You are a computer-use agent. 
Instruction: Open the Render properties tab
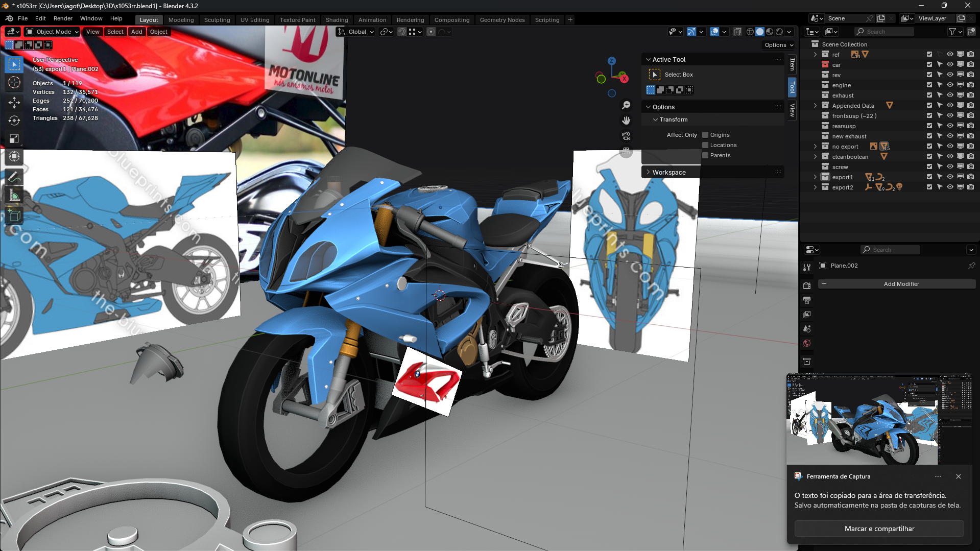coord(807,286)
